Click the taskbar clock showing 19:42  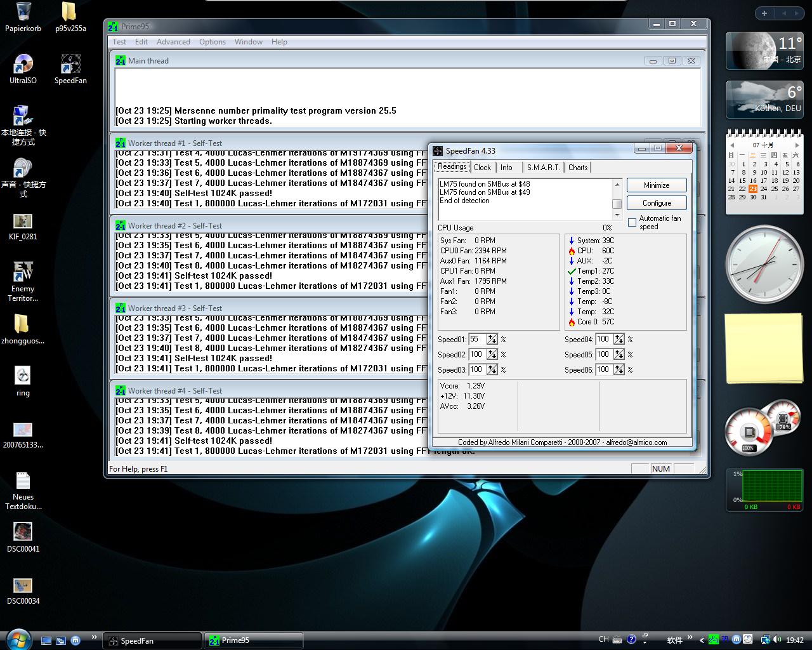coord(795,640)
